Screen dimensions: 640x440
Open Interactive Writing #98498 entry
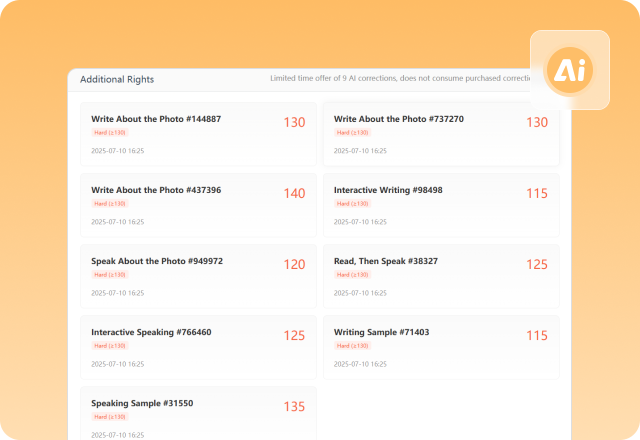pyautogui.click(x=388, y=190)
